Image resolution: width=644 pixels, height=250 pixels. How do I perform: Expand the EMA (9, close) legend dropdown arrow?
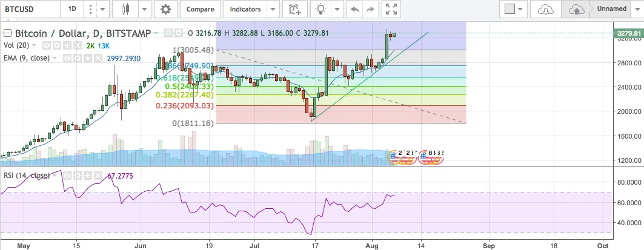click(x=55, y=58)
